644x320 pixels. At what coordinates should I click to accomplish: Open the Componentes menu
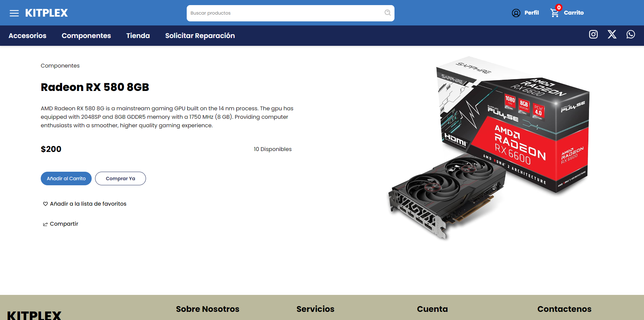[86, 36]
